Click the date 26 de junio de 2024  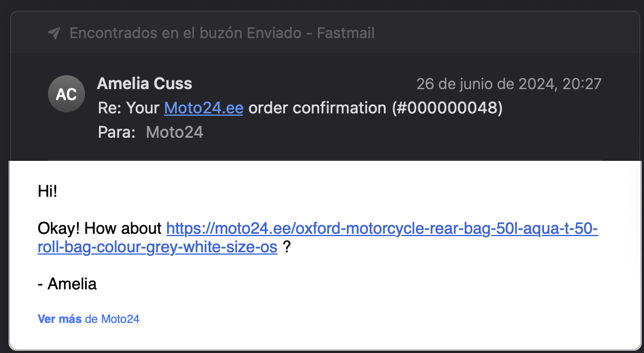coord(488,84)
